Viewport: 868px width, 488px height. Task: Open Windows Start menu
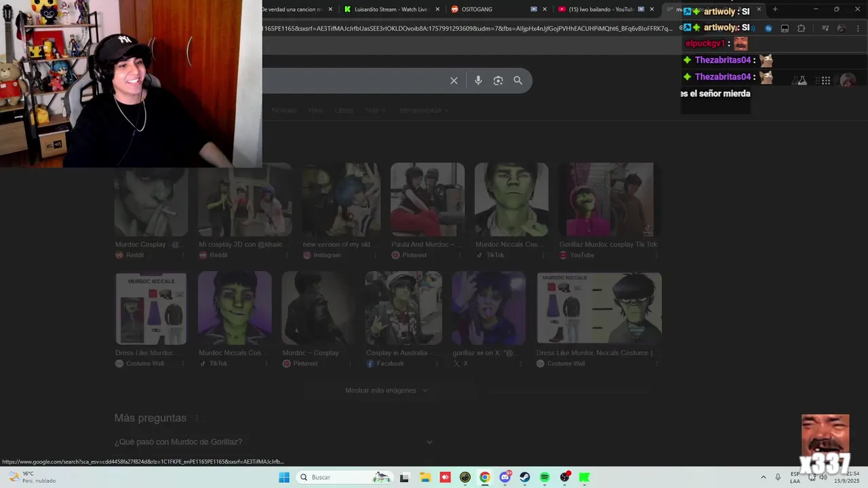coord(284,477)
